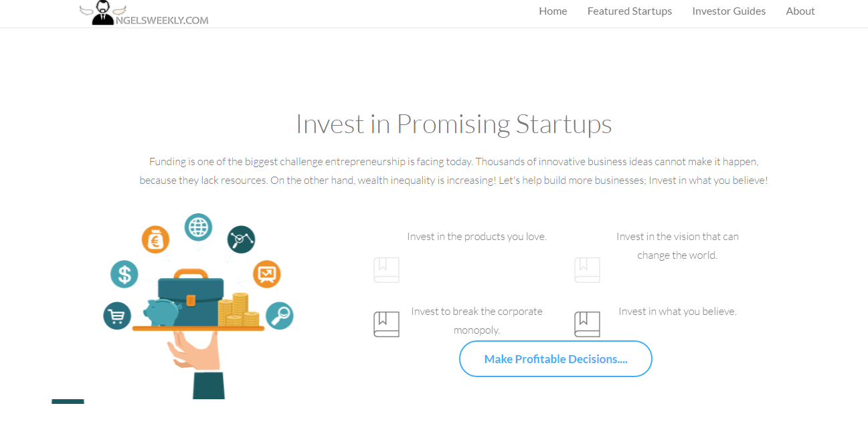
Task: Navigate to the About page
Action: [800, 11]
